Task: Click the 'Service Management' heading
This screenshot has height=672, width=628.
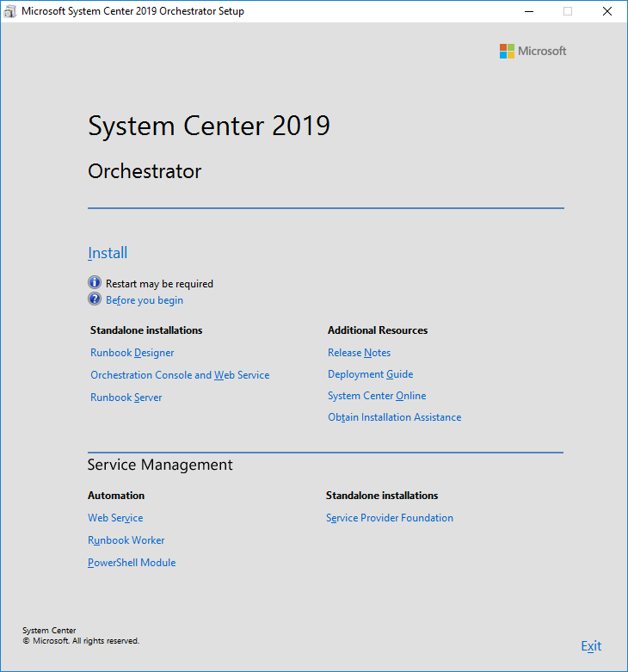Action: coord(160,465)
